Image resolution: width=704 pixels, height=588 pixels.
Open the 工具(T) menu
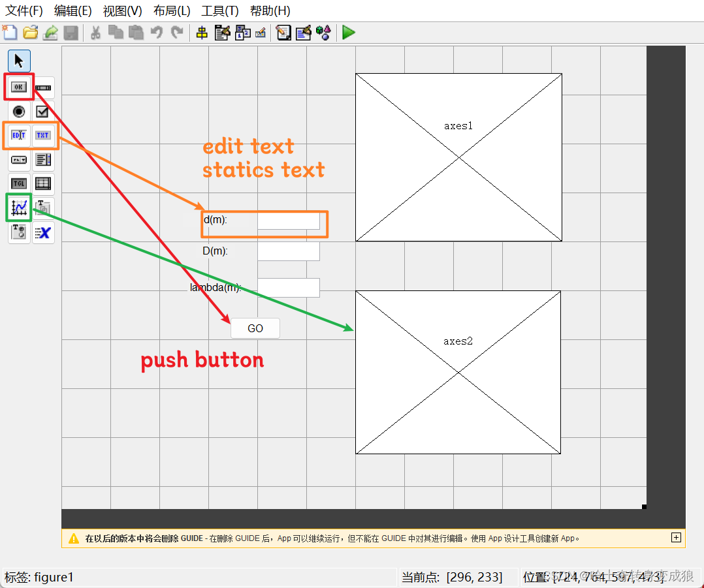pos(220,10)
